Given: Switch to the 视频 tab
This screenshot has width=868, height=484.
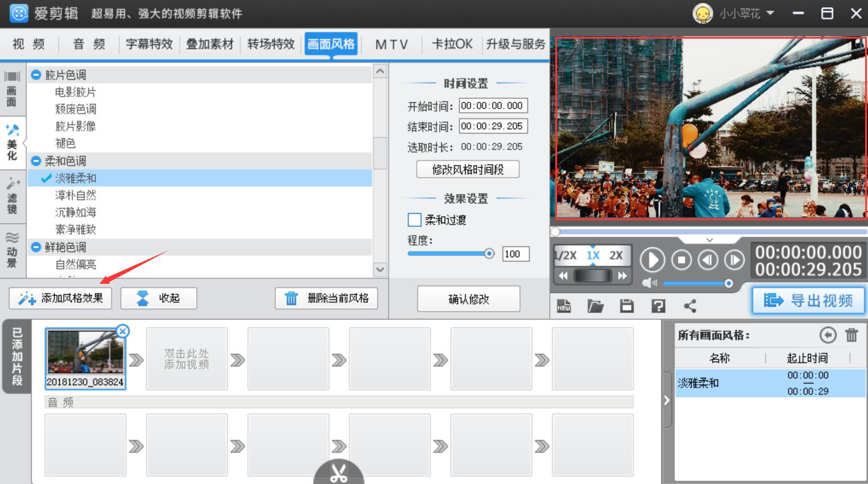Looking at the screenshot, I should click(x=28, y=44).
